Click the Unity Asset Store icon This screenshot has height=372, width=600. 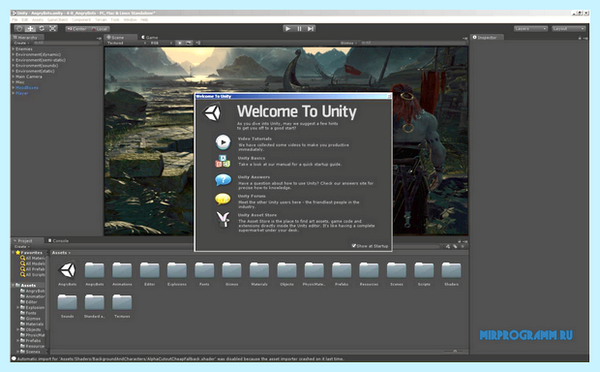point(223,219)
